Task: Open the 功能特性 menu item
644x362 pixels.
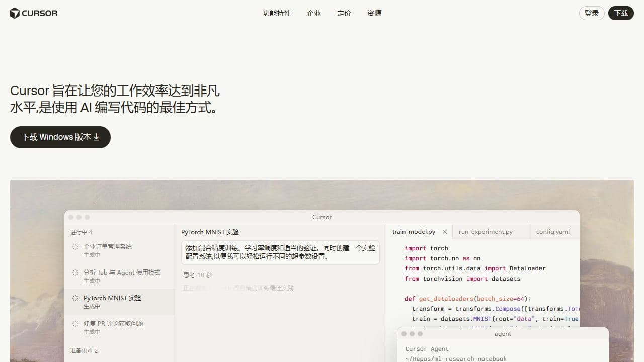Action: coord(276,13)
